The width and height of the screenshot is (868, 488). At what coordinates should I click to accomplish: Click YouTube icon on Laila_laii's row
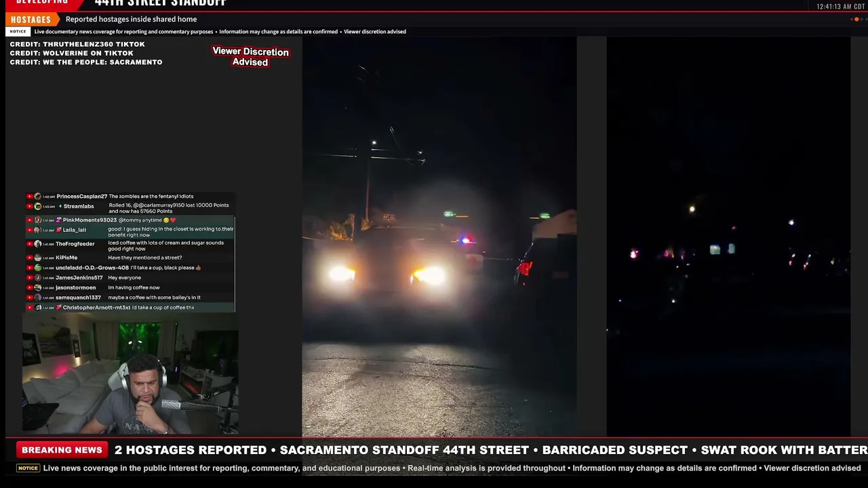tap(30, 230)
